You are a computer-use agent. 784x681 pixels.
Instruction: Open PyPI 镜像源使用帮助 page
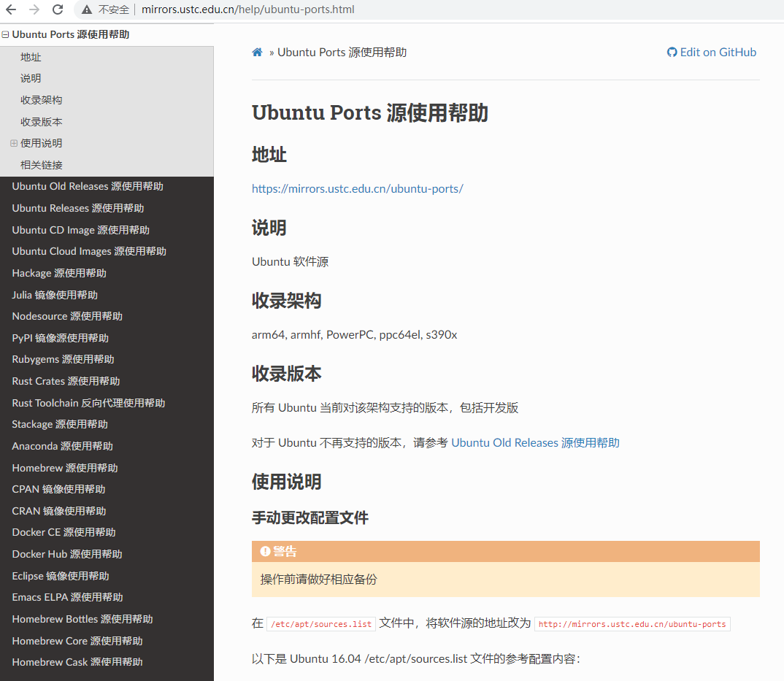tap(60, 338)
